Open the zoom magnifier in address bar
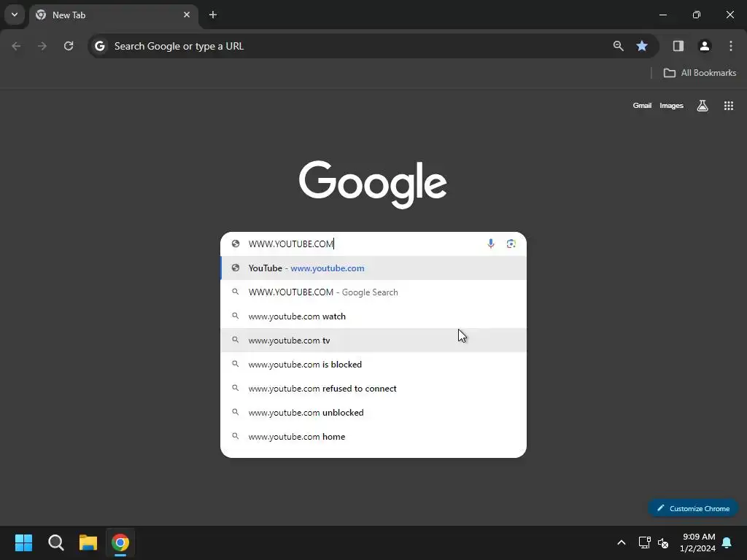 (619, 46)
